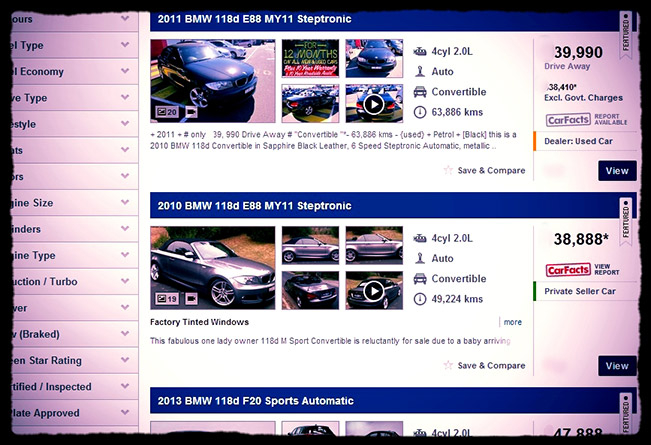Click View button for 39,990 listing
The height and width of the screenshot is (445, 651).
tap(617, 171)
